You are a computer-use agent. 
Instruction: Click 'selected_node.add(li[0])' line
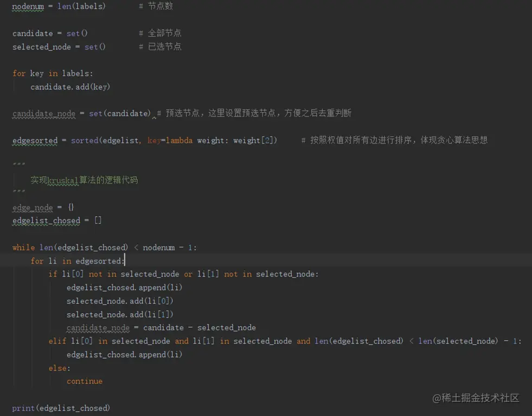(x=120, y=301)
